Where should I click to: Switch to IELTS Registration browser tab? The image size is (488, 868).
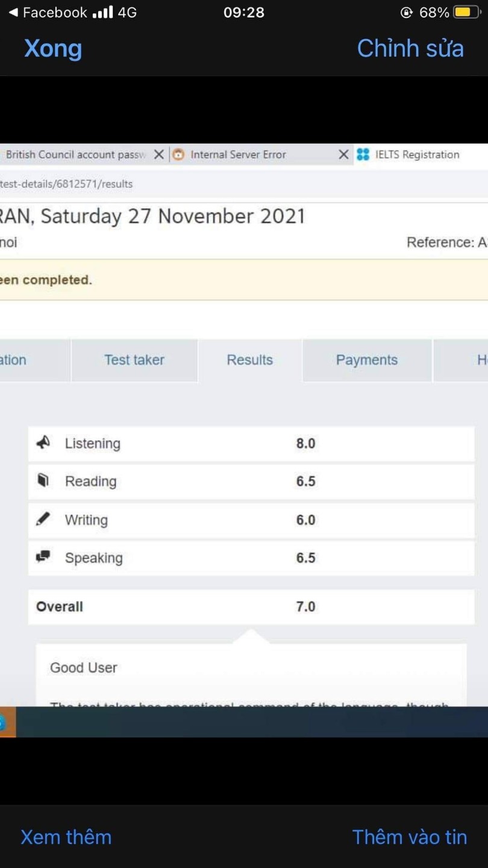click(417, 155)
